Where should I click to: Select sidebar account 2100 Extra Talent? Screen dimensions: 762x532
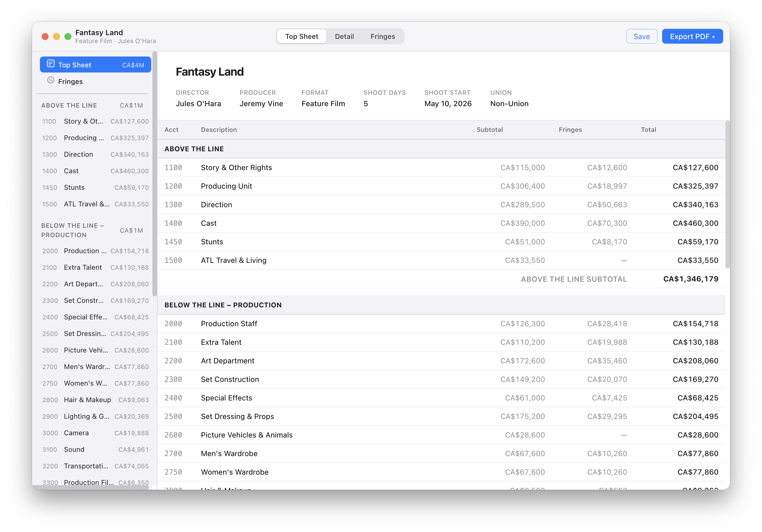pyautogui.click(x=96, y=268)
